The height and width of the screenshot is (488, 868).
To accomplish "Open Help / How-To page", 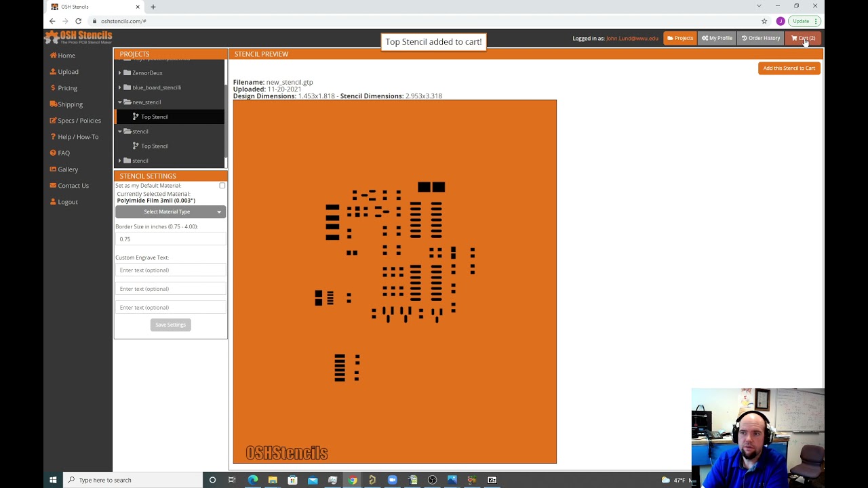I will (74, 137).
